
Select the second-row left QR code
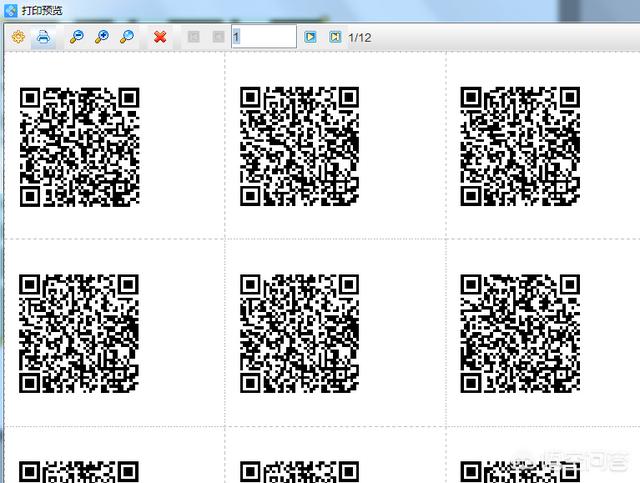tap(79, 334)
